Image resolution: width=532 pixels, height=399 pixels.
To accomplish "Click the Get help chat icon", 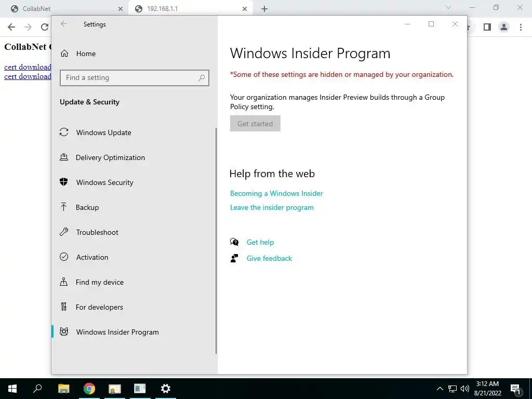I will pyautogui.click(x=234, y=242).
